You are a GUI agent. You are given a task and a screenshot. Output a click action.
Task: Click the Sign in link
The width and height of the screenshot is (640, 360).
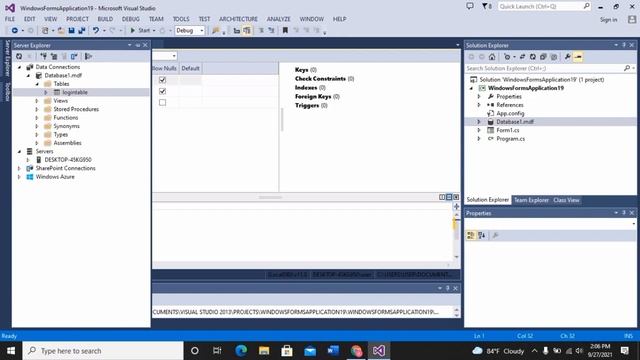pyautogui.click(x=609, y=20)
